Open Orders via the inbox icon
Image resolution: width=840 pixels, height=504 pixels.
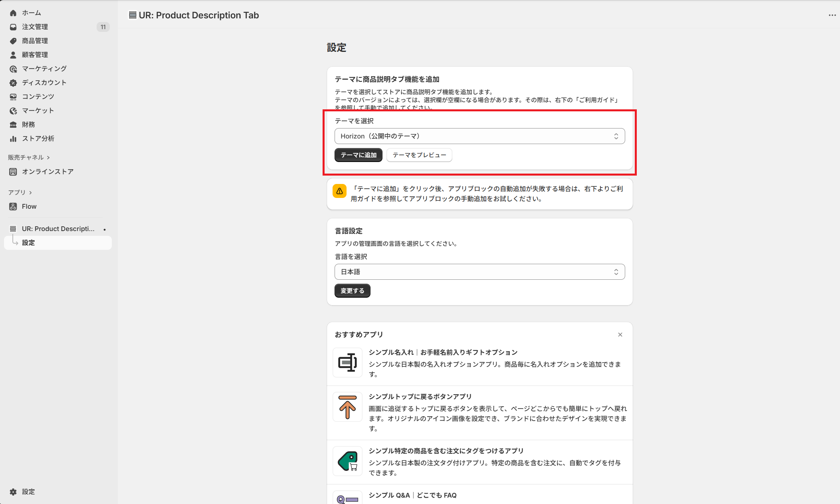click(x=13, y=27)
